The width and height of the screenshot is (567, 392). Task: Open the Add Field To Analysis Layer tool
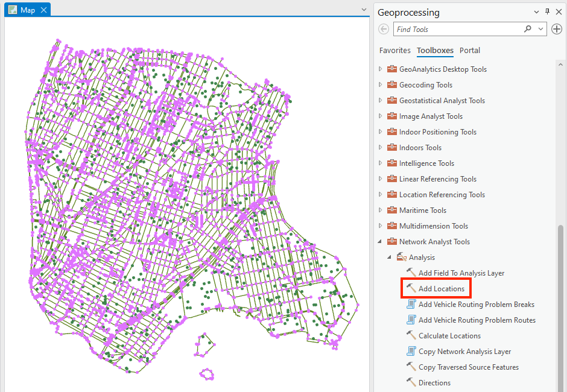461,273
